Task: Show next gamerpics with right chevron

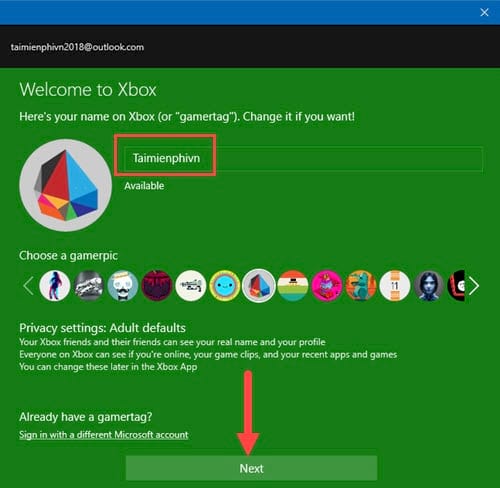Action: 474,286
